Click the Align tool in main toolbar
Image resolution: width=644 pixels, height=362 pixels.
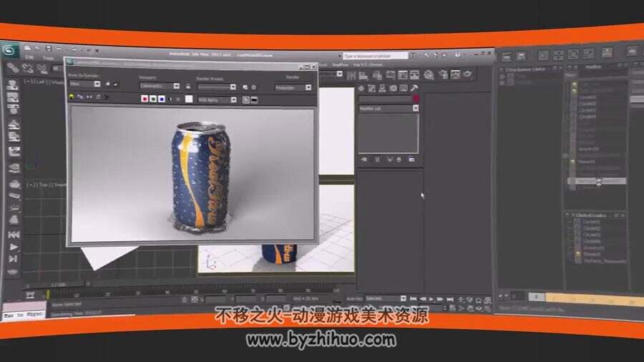363,75
